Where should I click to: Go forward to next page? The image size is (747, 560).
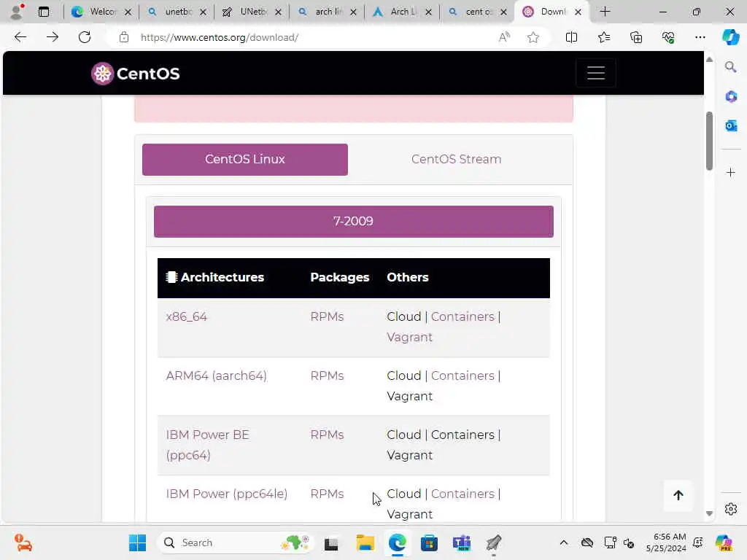pyautogui.click(x=53, y=37)
